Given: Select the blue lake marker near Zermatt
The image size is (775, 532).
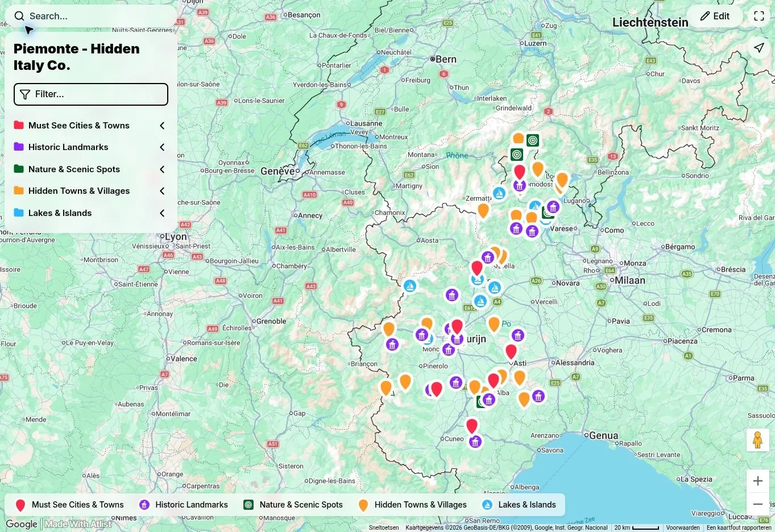Looking at the screenshot, I should (499, 193).
